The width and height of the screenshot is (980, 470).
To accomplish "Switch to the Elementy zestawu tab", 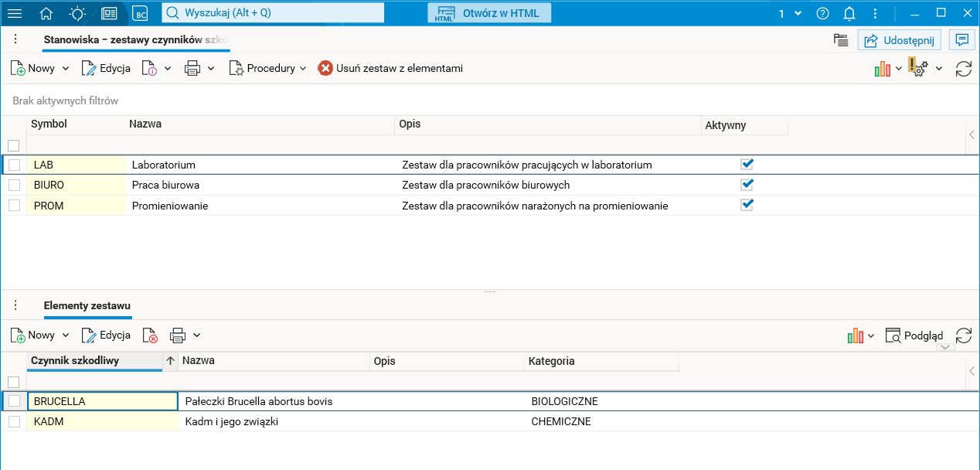I will click(x=87, y=305).
